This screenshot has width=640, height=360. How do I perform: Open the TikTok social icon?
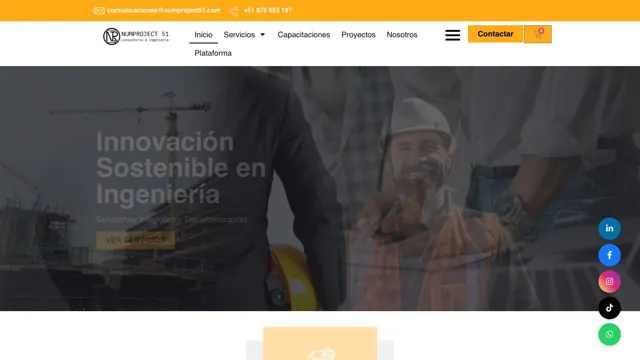point(609,308)
